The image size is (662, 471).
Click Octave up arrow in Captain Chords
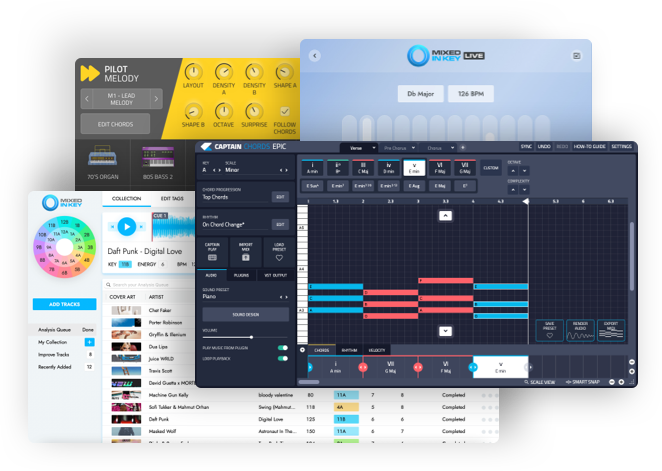click(513, 171)
